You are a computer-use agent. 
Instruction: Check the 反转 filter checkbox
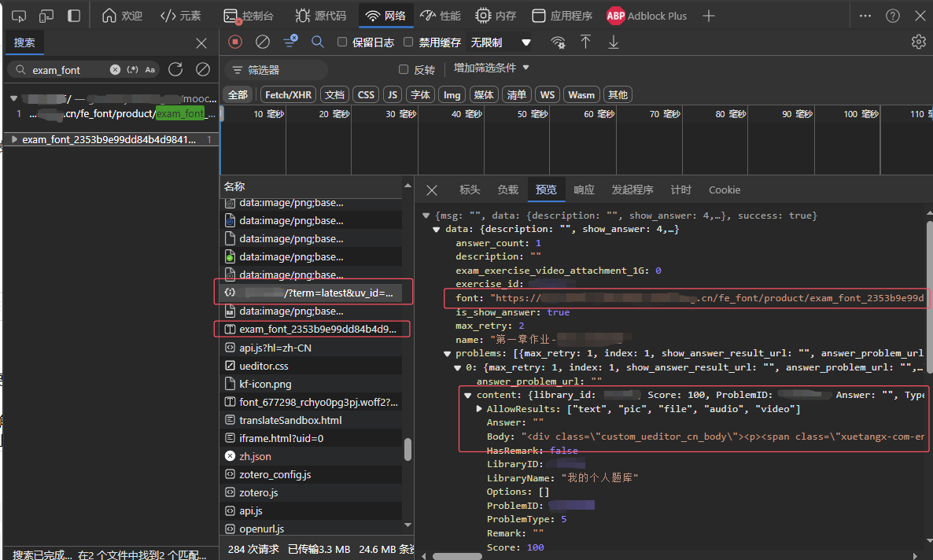click(404, 70)
